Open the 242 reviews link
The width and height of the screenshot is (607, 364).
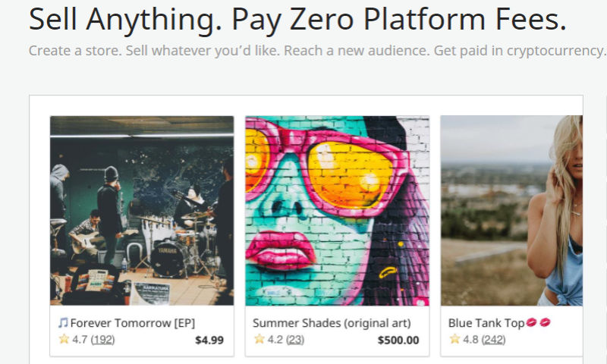pos(494,340)
